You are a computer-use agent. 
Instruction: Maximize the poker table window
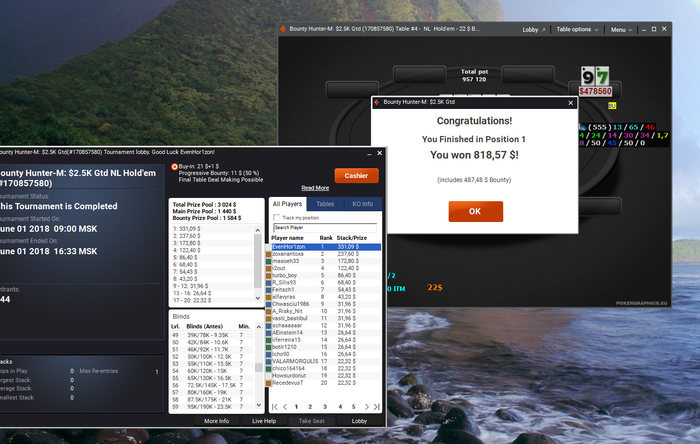pyautogui.click(x=654, y=29)
